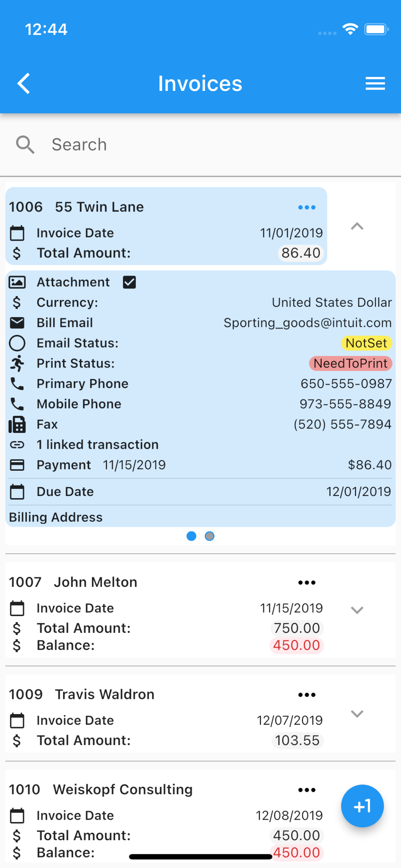The width and height of the screenshot is (401, 868).
Task: Tap the yellow NotSet status badge
Action: pyautogui.click(x=366, y=343)
